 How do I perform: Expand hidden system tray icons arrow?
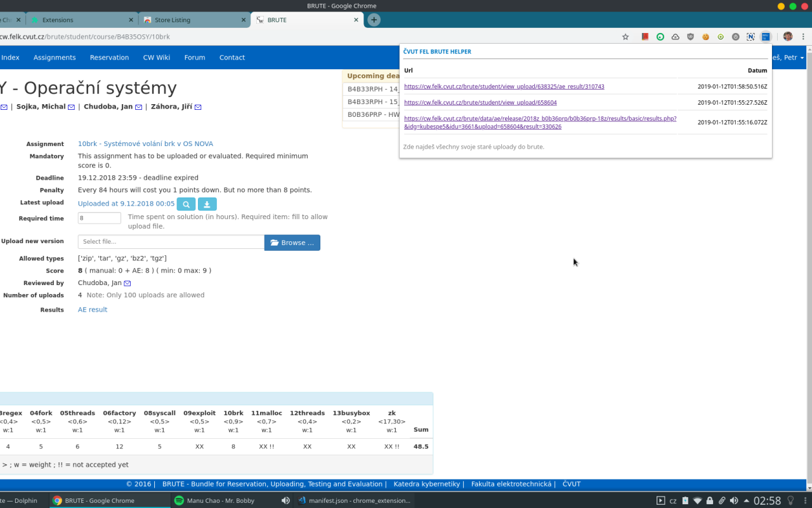click(x=747, y=500)
